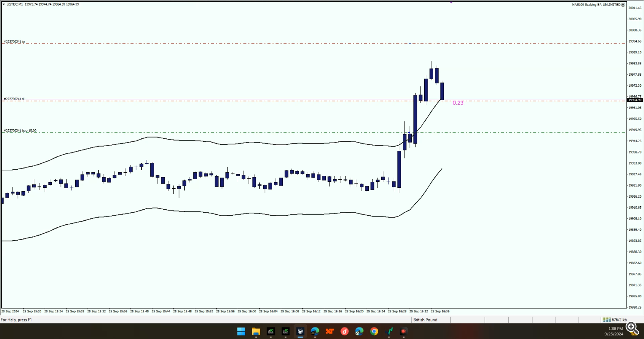Click the British Pound status bar field
Viewport: 644px width, 339px height.
click(431, 320)
